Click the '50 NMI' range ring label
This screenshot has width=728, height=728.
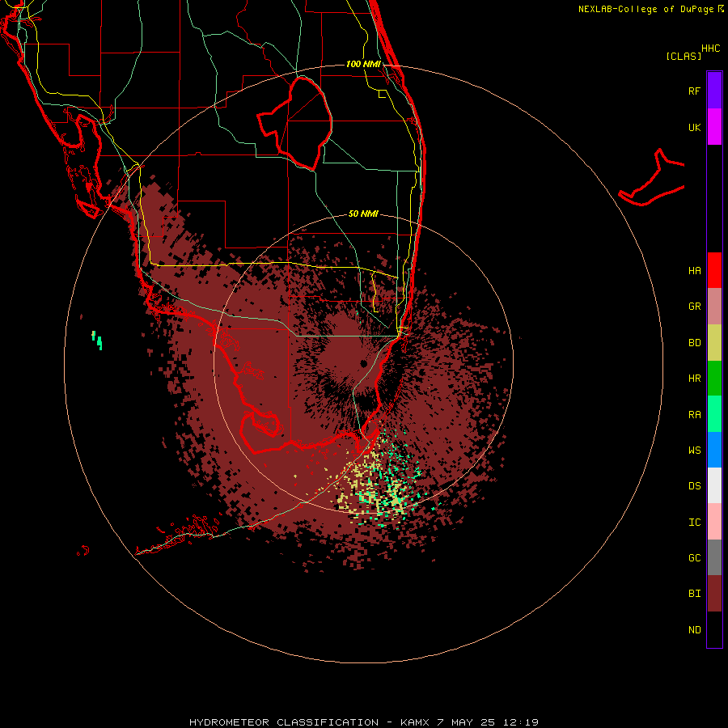click(363, 214)
